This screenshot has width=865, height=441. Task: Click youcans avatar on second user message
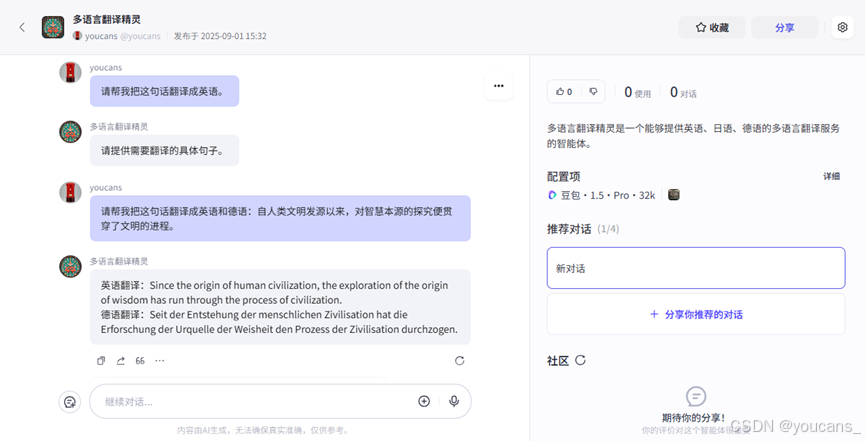71,192
